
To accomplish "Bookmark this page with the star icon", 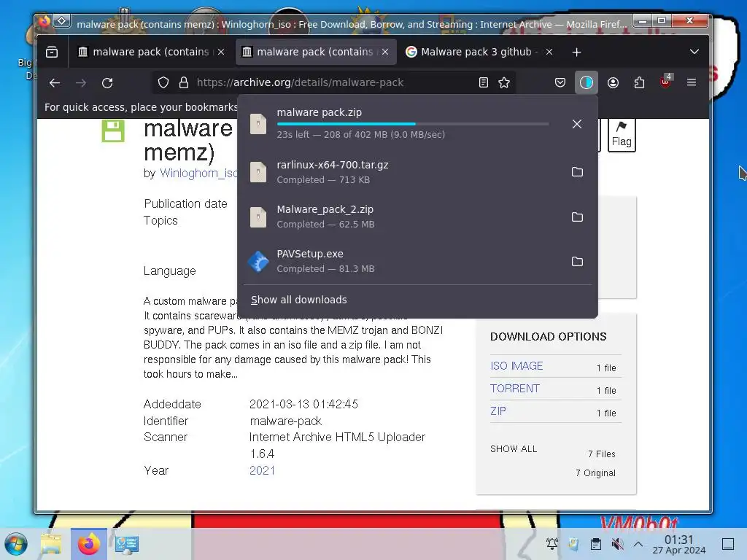I will (x=504, y=83).
